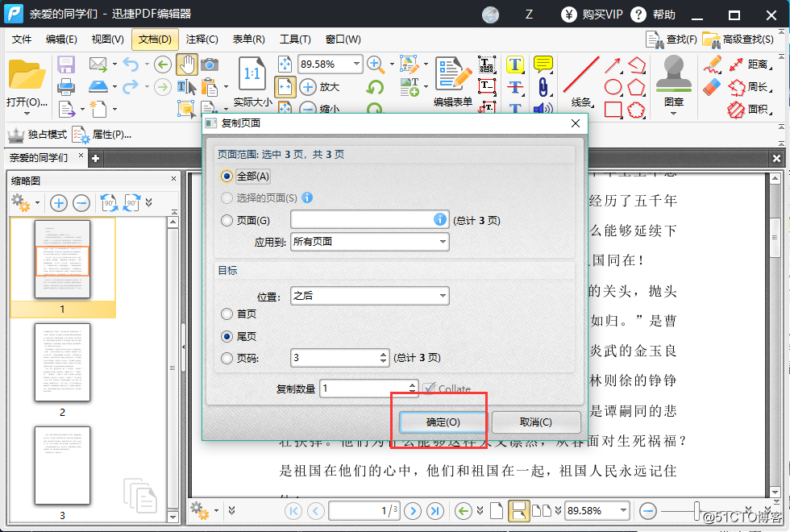Open the 工具(T) menu
The width and height of the screenshot is (790, 532).
coord(295,39)
